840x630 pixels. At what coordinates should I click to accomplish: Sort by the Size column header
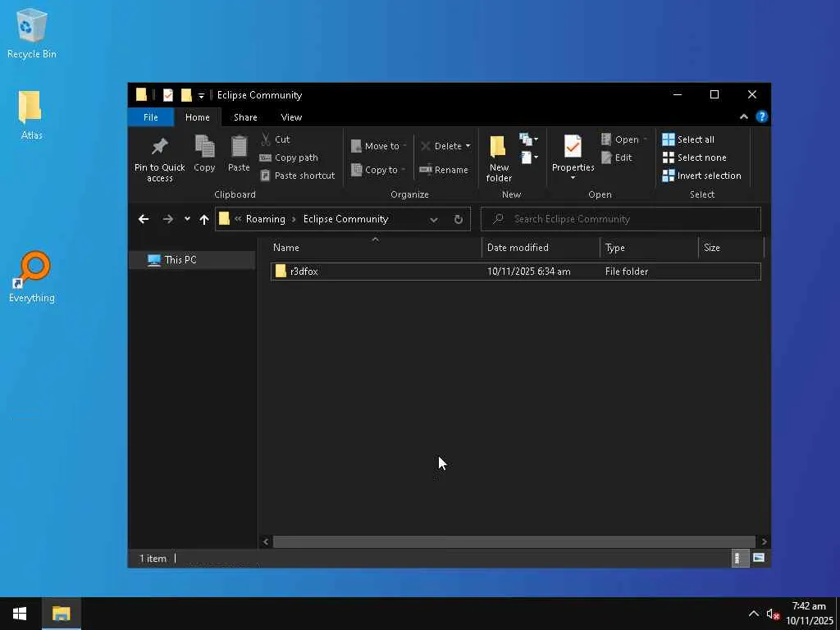[x=731, y=248]
